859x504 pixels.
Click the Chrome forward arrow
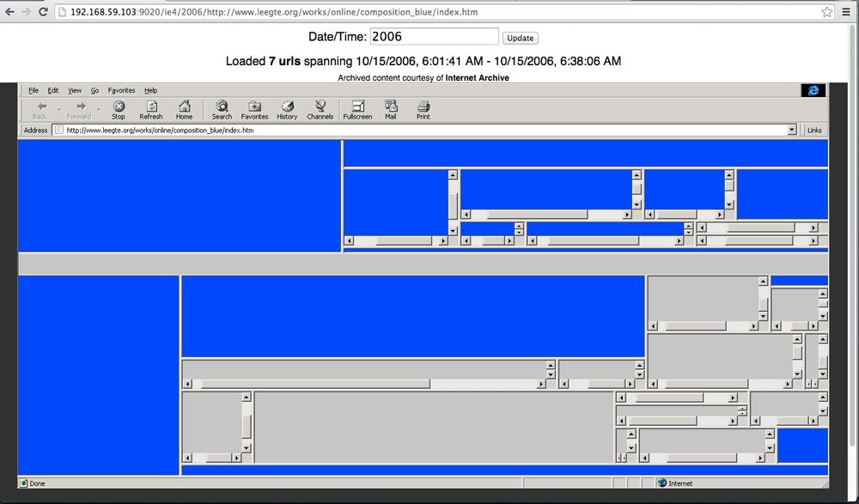[x=27, y=11]
